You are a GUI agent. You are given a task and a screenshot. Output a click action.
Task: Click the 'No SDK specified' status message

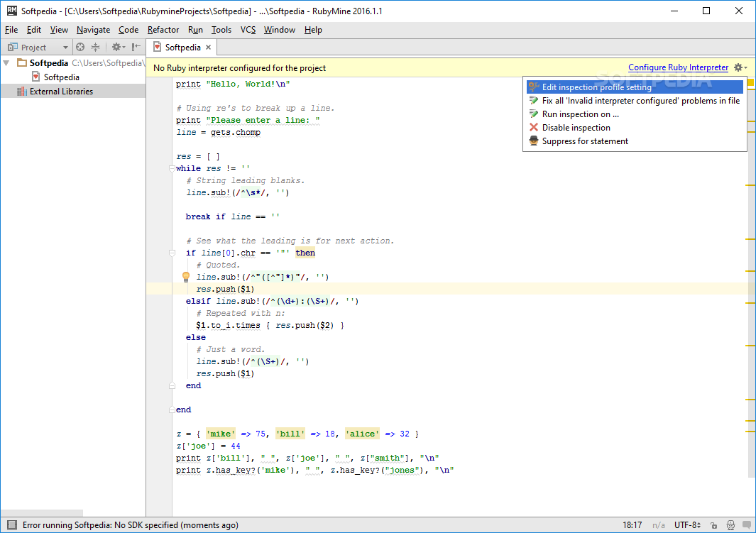[x=130, y=524]
